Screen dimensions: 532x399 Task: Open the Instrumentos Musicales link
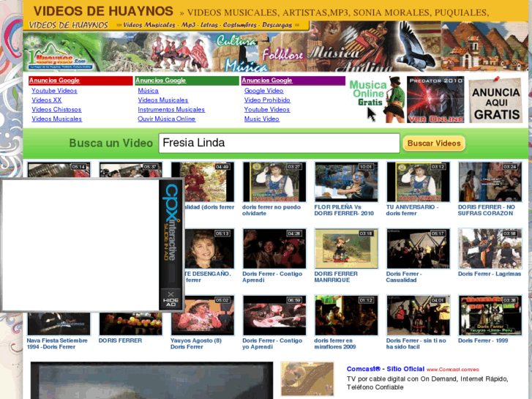click(171, 110)
